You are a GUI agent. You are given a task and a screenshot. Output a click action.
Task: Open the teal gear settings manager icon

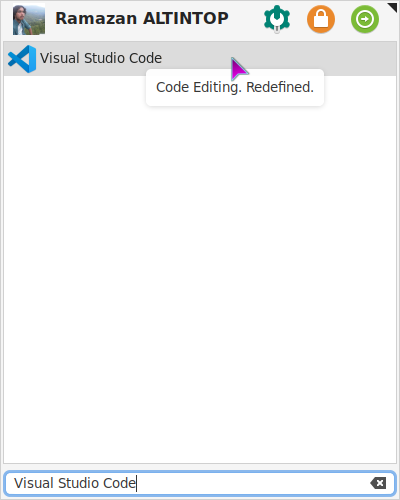(277, 19)
